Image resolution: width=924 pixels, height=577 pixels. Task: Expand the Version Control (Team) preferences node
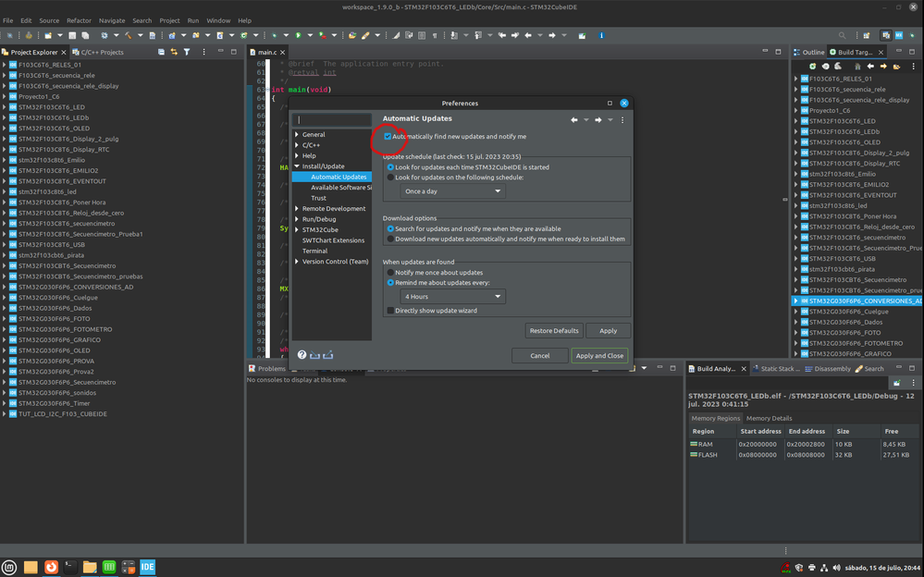click(x=297, y=262)
